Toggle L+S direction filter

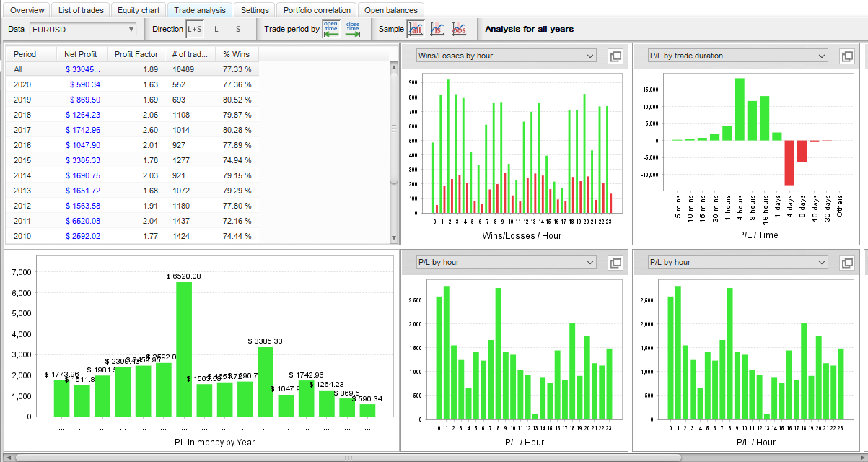point(195,29)
